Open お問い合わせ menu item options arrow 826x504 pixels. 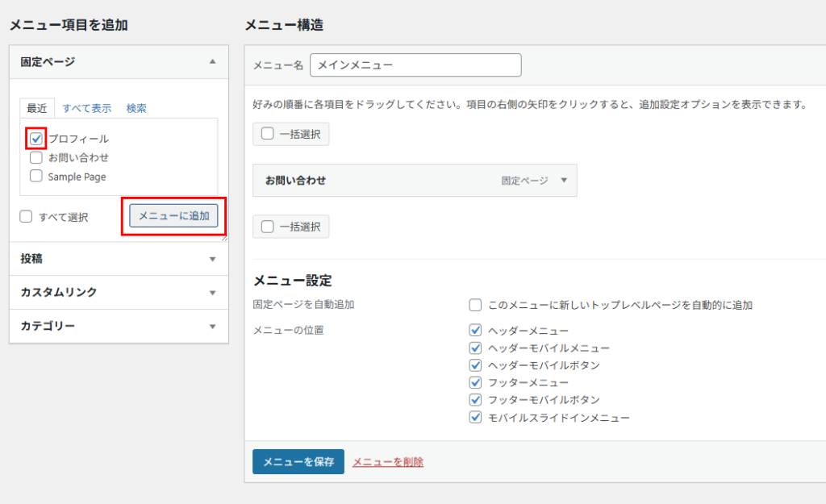(x=564, y=181)
